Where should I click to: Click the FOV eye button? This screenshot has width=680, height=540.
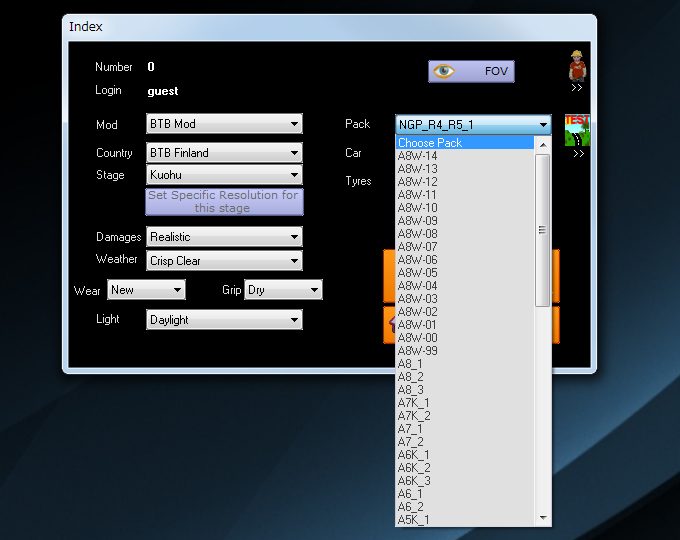(471, 71)
